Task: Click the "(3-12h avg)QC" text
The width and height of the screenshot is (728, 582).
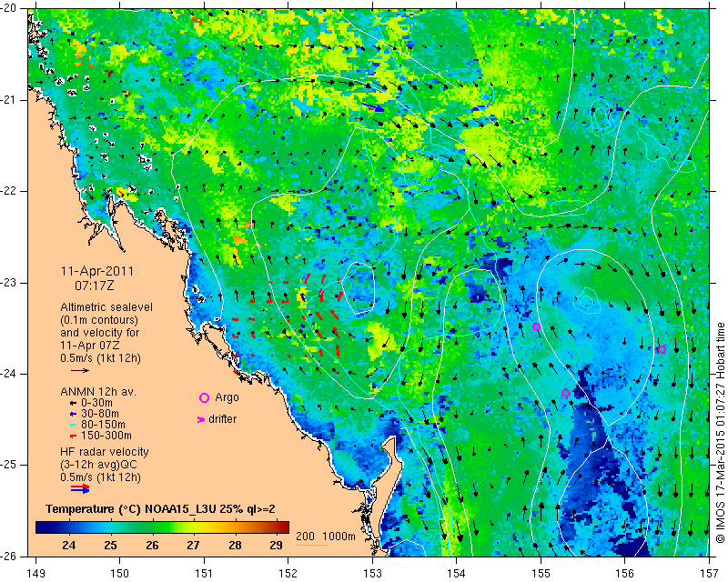Action: tap(98, 465)
